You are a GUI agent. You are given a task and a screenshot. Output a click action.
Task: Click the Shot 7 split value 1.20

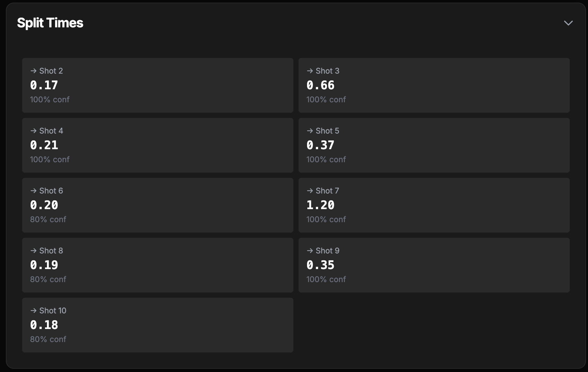(x=320, y=205)
